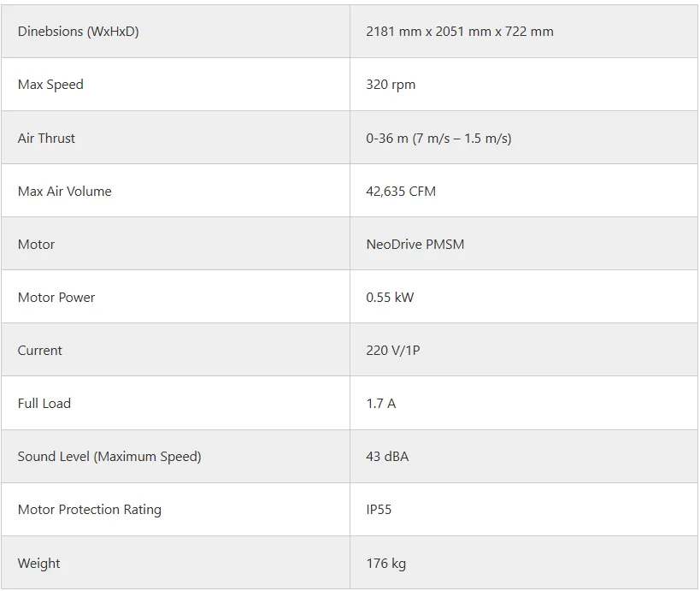Image resolution: width=700 pixels, height=591 pixels.
Task: Click the "Motor Power" label
Action: pyautogui.click(x=56, y=297)
